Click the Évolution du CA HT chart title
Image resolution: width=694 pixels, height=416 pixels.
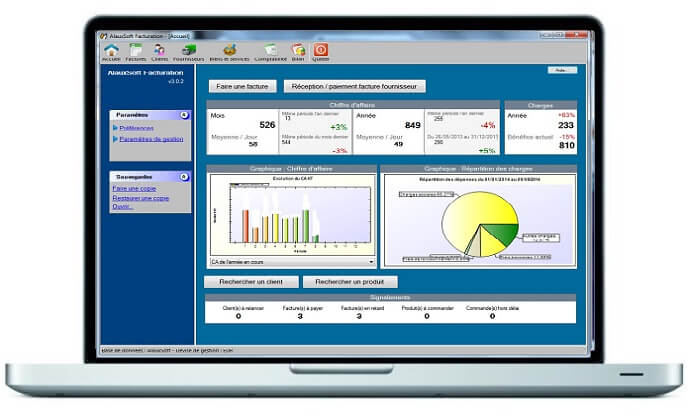293,178
